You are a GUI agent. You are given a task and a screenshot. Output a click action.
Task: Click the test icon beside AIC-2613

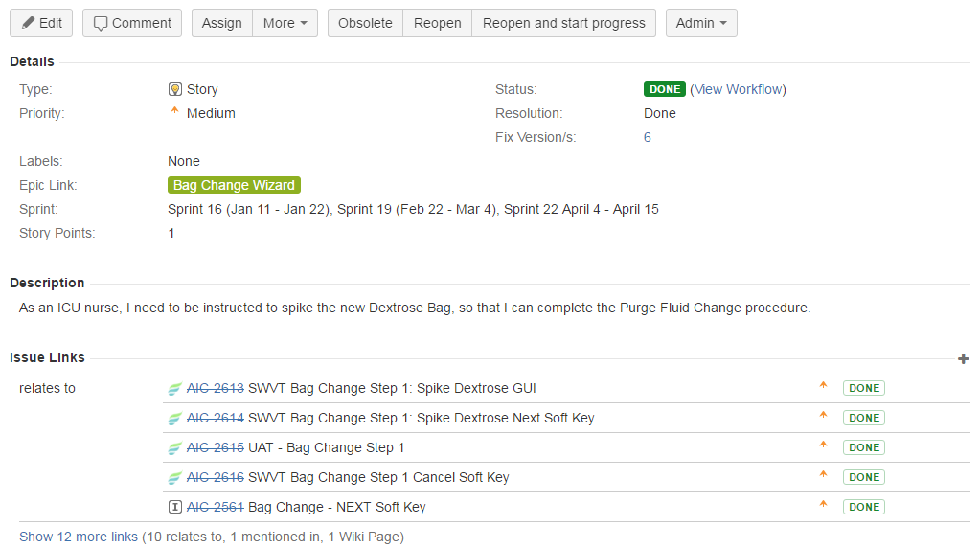[175, 389]
